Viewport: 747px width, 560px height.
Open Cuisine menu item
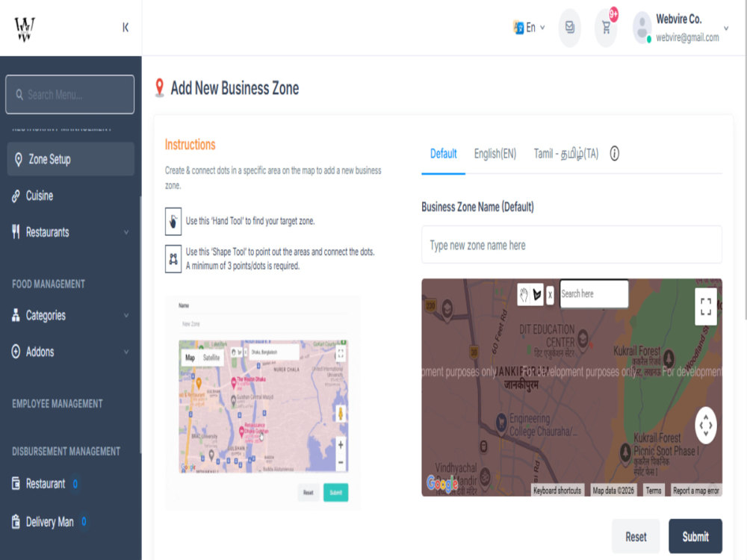click(x=70, y=196)
